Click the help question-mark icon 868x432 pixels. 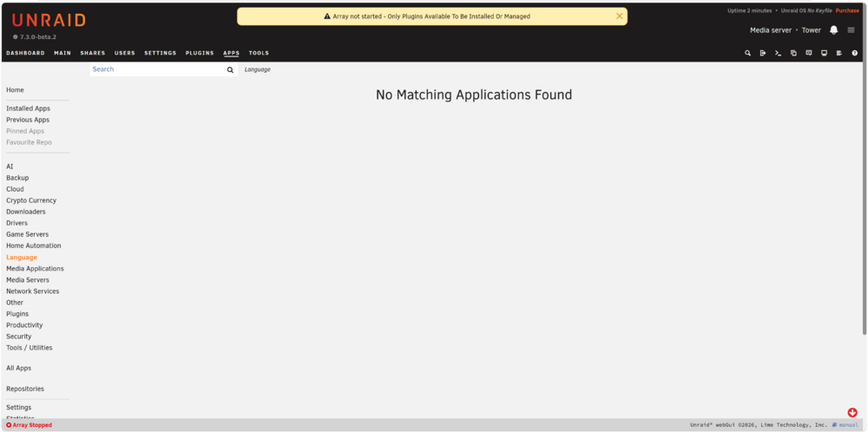coord(855,53)
